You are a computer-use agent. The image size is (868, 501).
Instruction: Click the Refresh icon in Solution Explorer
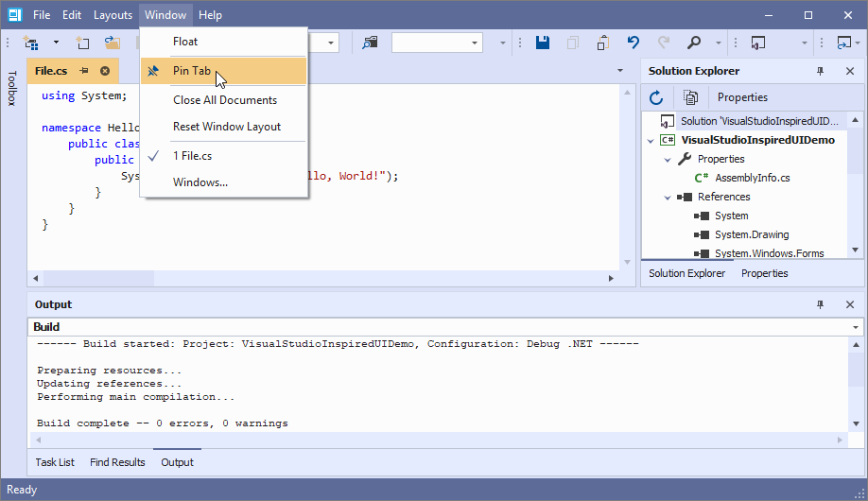tap(656, 97)
